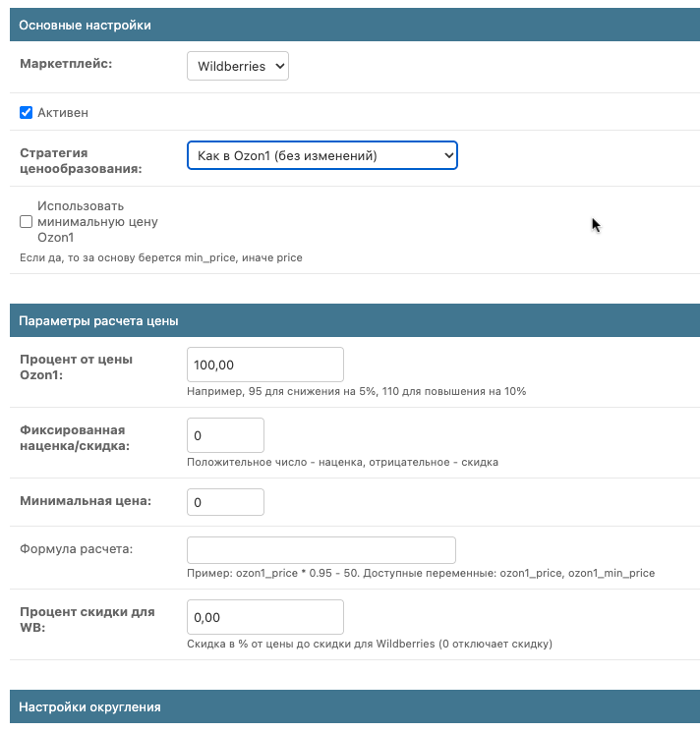Expand the Стратегия ценообразования combo box
700x732 pixels.
[x=321, y=155]
